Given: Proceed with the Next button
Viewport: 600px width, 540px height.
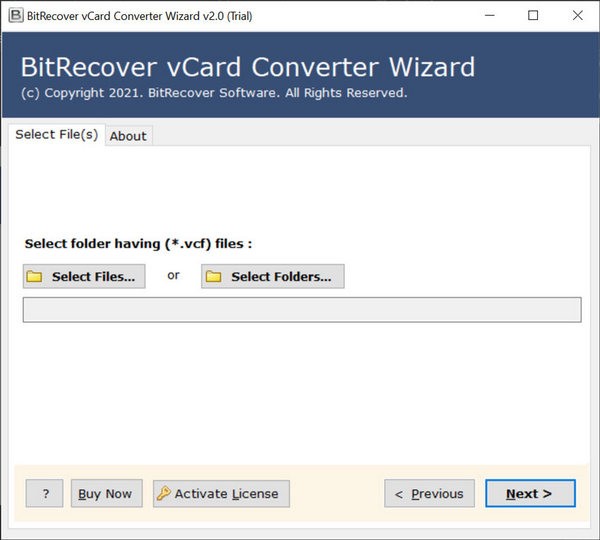Looking at the screenshot, I should point(530,493).
